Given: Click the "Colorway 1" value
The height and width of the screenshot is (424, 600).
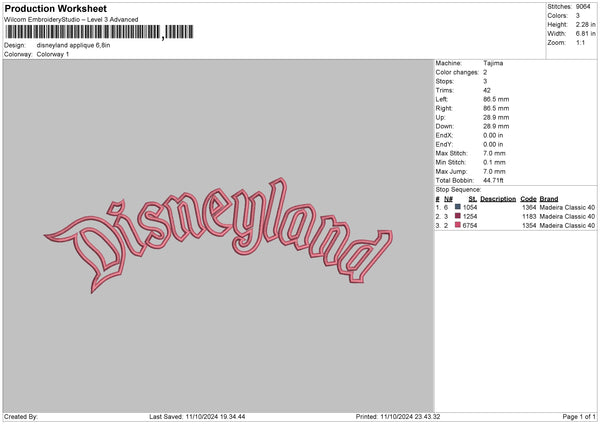Looking at the screenshot, I should point(53,54).
